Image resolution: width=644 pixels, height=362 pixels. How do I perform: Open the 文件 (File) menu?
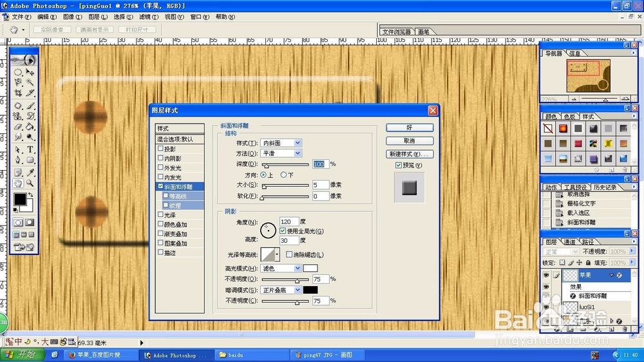[21, 17]
